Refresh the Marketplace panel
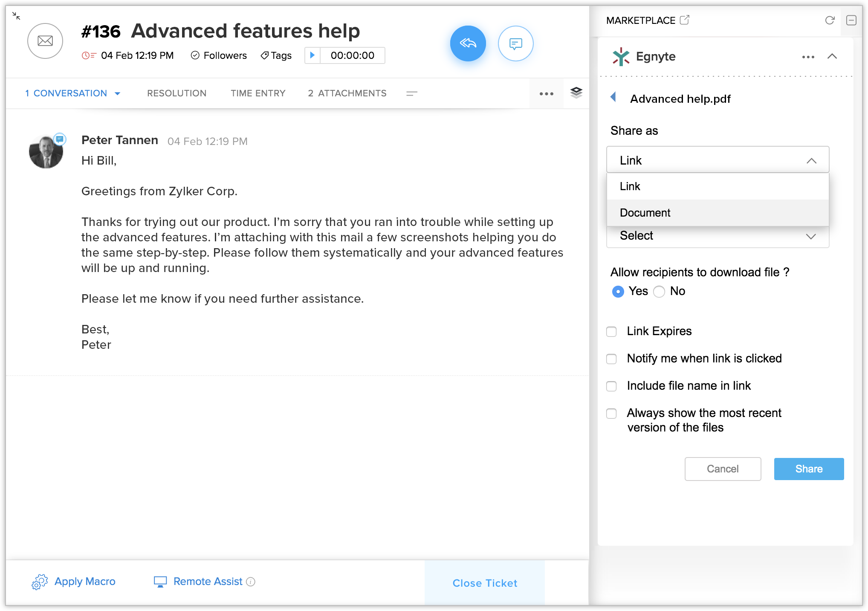 pyautogui.click(x=829, y=20)
